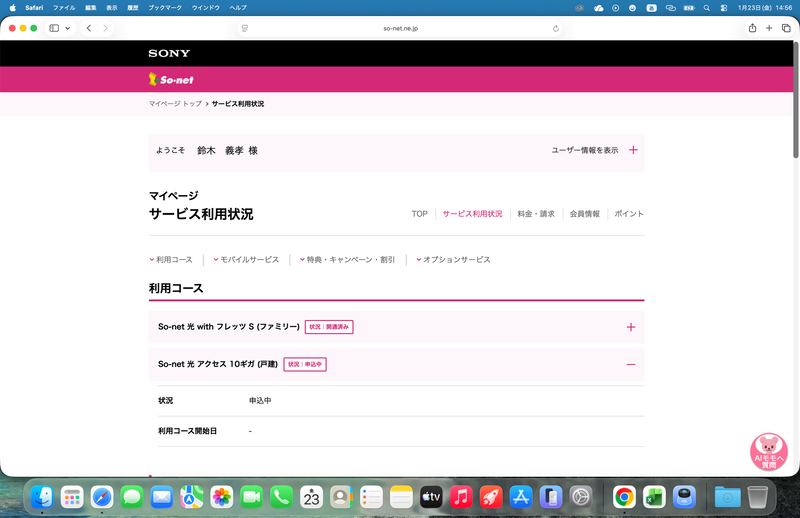The width and height of the screenshot is (800, 518).
Task: Go forward with Safari forward arrow
Action: (105, 28)
